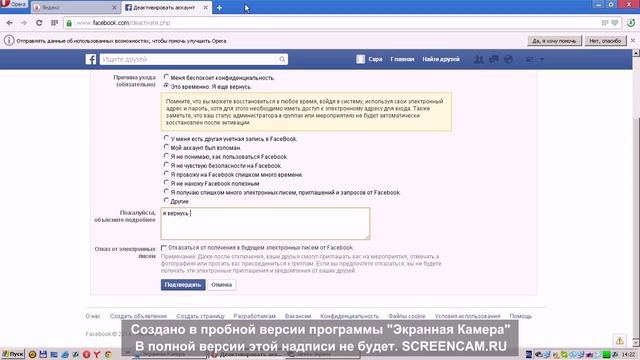Open 'Создать объявление' footer link
Screen dimensions: 640x360
click(138, 316)
